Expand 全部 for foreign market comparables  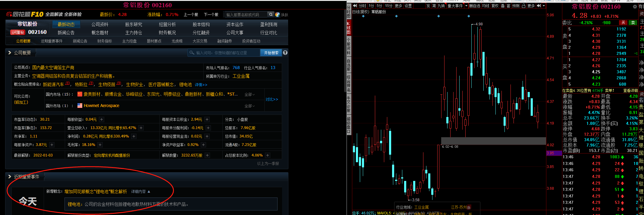(250, 106)
